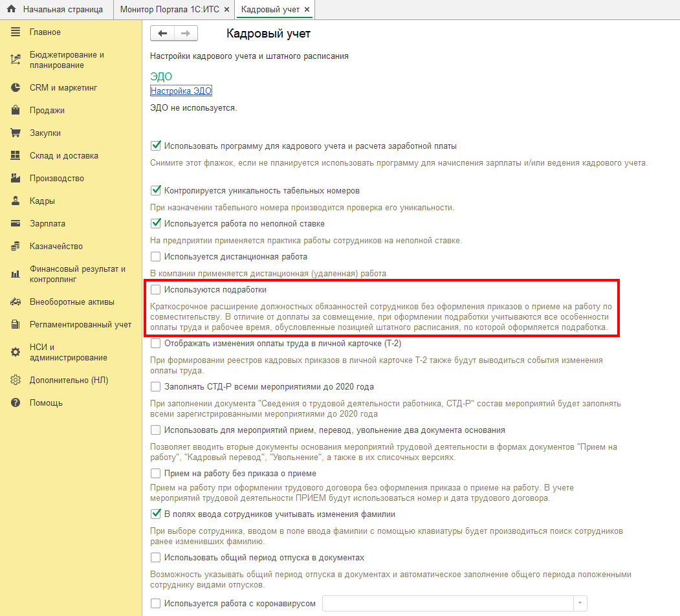680x616 pixels.
Task: Click the Кадры person icon
Action: [x=16, y=201]
